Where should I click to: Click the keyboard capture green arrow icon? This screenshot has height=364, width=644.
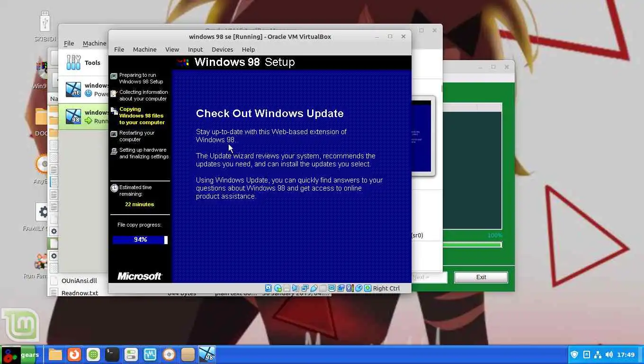pos(368,288)
